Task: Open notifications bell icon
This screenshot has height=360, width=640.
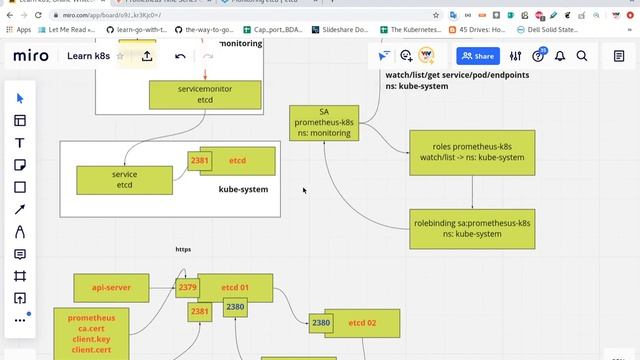Action: tap(560, 56)
